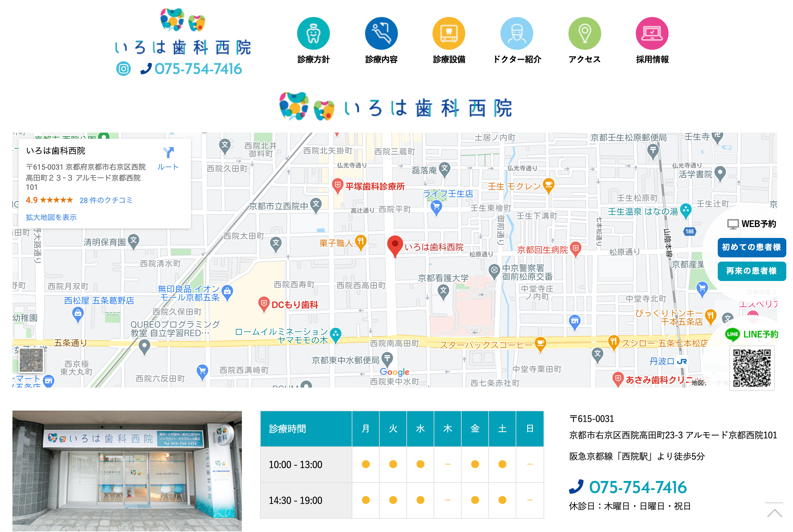Select 平塚歯科診療所 marker on the map
The width and height of the screenshot is (793, 532).
click(337, 186)
